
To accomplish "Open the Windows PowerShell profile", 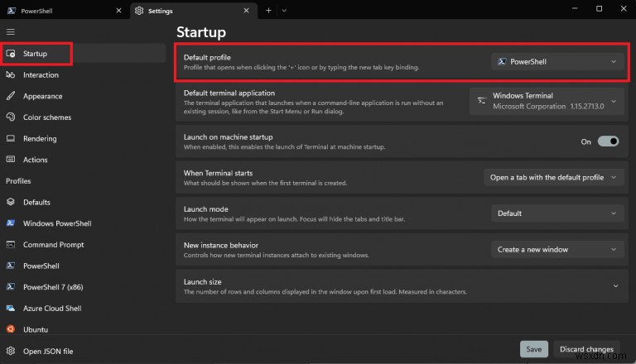I will click(x=83, y=223).
